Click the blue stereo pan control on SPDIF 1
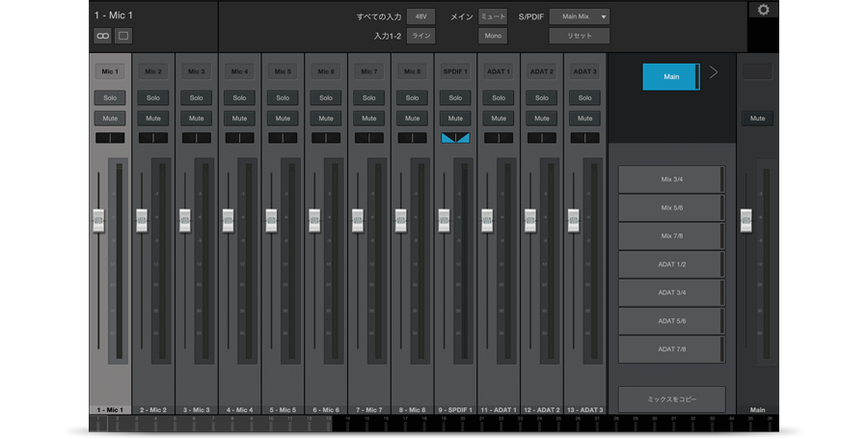This screenshot has height=439, width=868. click(455, 138)
